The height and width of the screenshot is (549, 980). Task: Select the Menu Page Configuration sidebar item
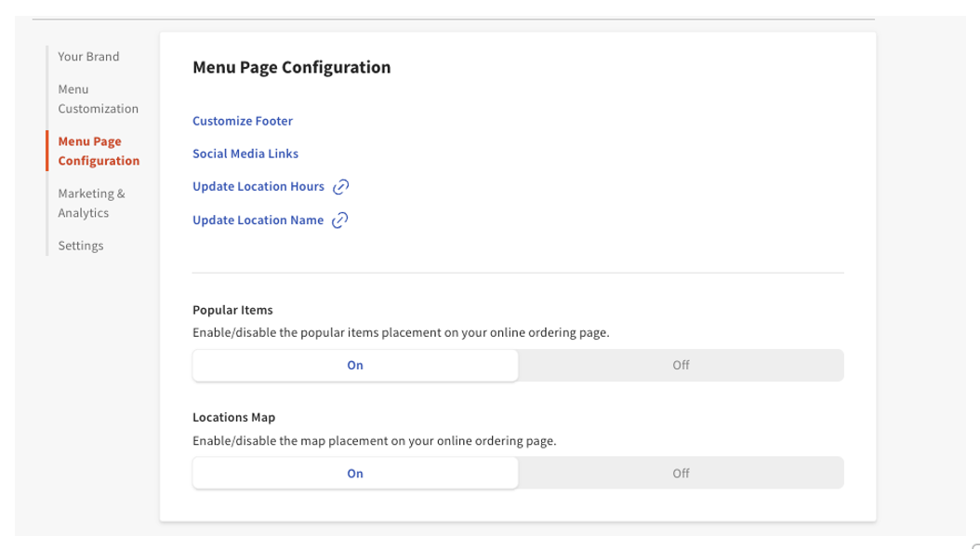tap(96, 151)
